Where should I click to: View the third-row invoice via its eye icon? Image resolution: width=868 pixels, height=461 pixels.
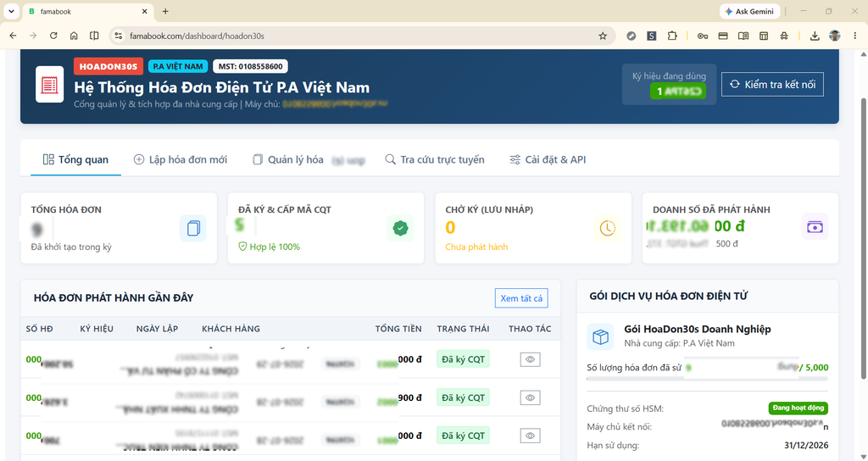[x=530, y=436]
